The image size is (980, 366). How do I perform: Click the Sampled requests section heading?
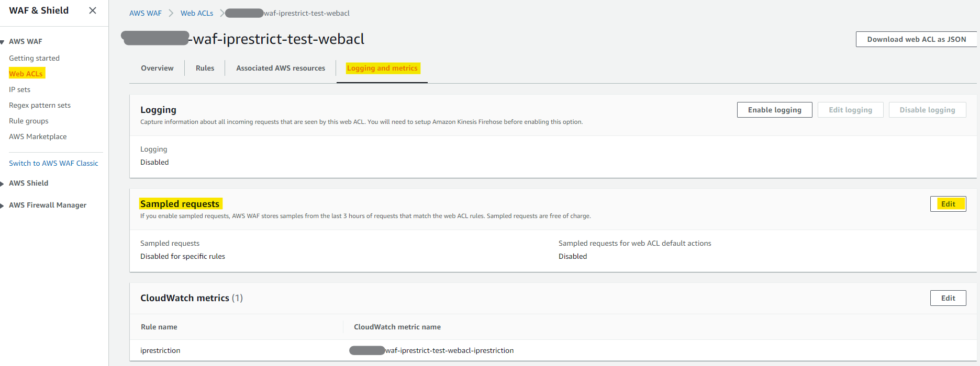[180, 204]
